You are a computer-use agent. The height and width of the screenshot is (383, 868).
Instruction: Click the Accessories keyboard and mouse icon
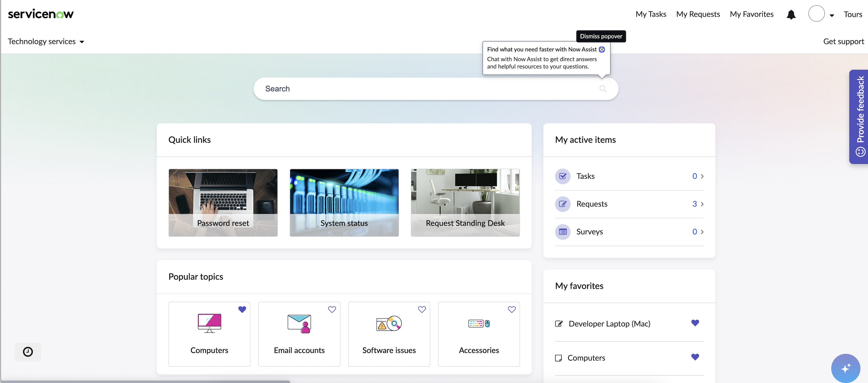click(x=479, y=324)
